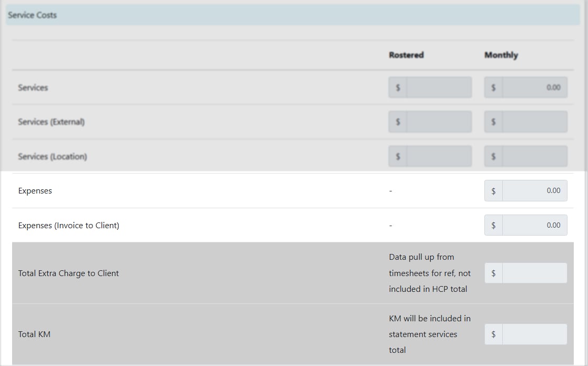Image resolution: width=588 pixels, height=366 pixels.
Task: Click the Monthly column heading
Action: pos(501,55)
